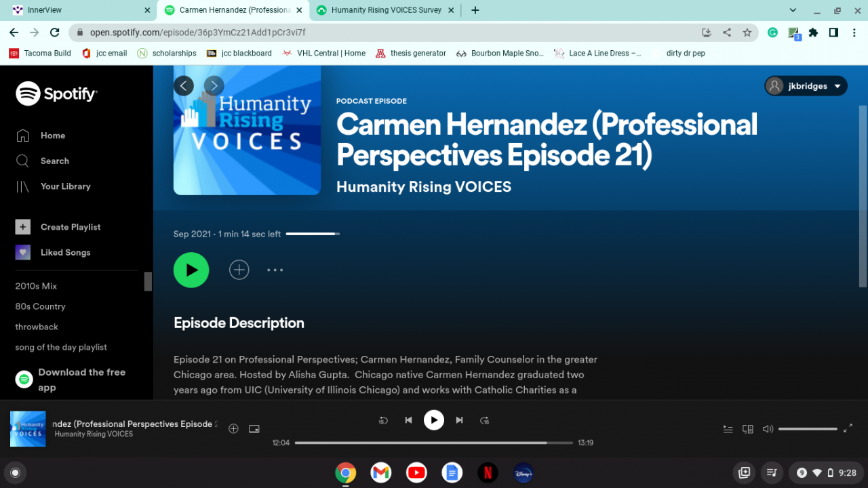This screenshot has height=488, width=868.
Task: Open the Grammarly extension icon
Action: pos(772,33)
